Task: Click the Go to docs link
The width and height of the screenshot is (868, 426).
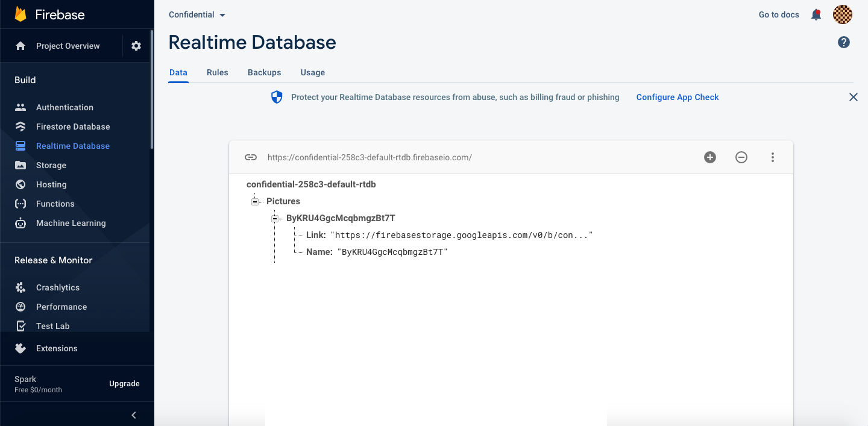Action: pyautogui.click(x=779, y=14)
